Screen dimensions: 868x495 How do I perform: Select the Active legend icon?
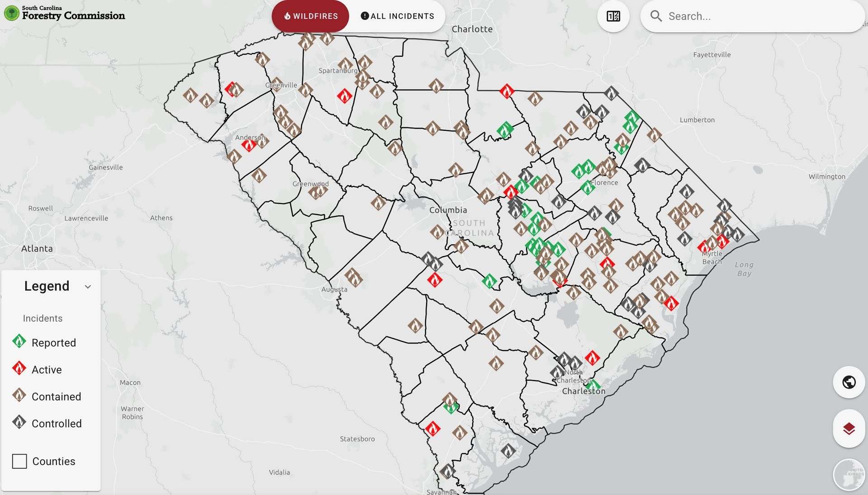[x=19, y=369]
